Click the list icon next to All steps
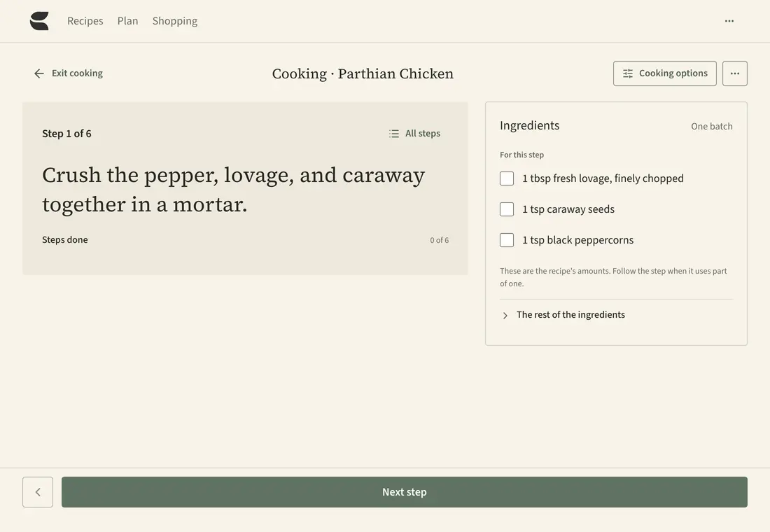 (394, 134)
